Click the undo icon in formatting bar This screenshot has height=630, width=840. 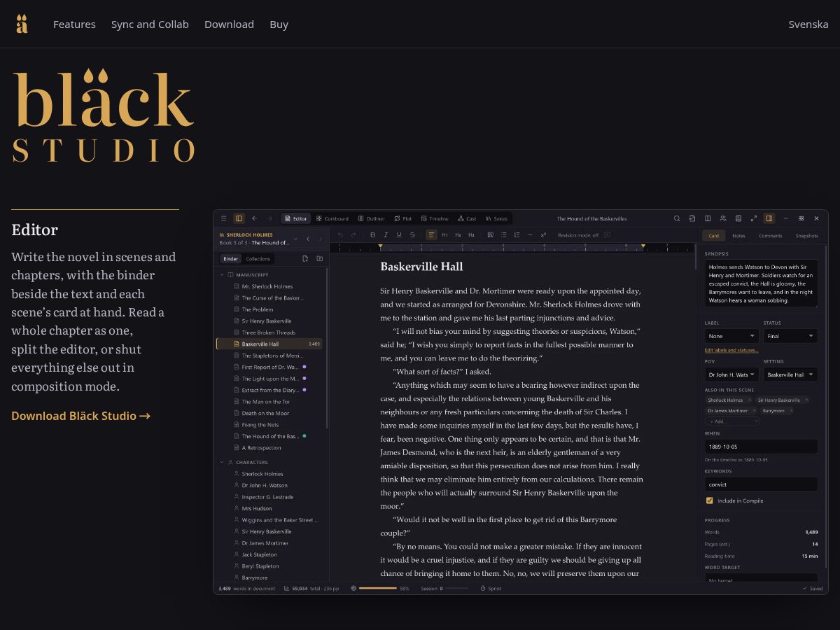[x=341, y=234]
